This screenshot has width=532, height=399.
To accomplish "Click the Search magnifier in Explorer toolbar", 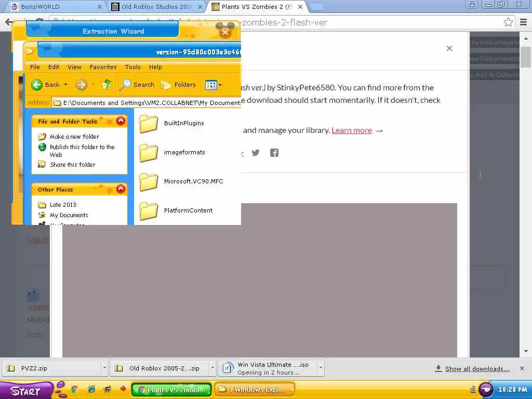I will [x=125, y=85].
